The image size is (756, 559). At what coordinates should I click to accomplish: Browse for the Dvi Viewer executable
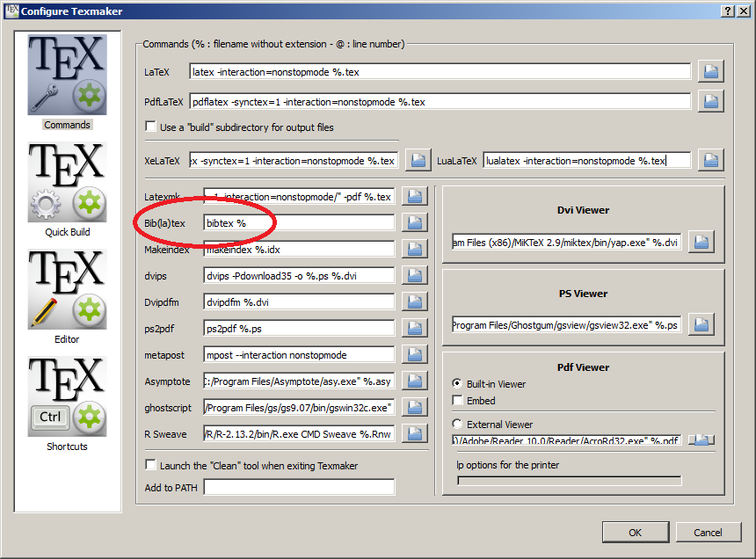701,243
